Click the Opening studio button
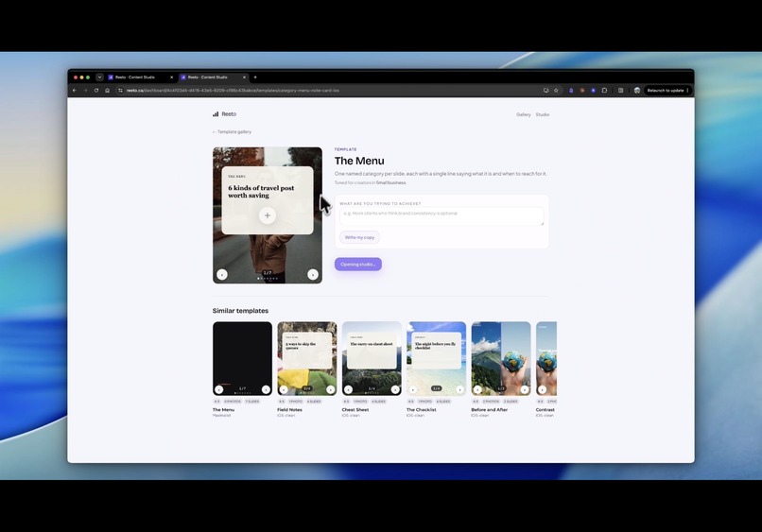 [x=358, y=265]
